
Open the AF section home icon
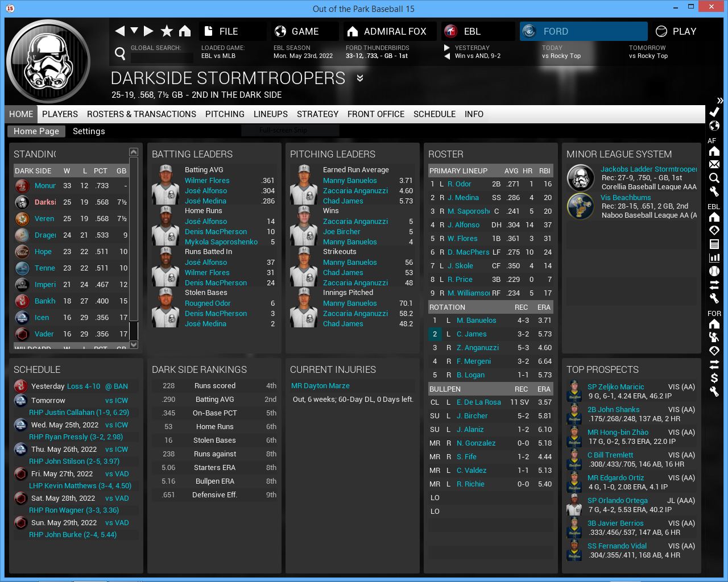714,151
